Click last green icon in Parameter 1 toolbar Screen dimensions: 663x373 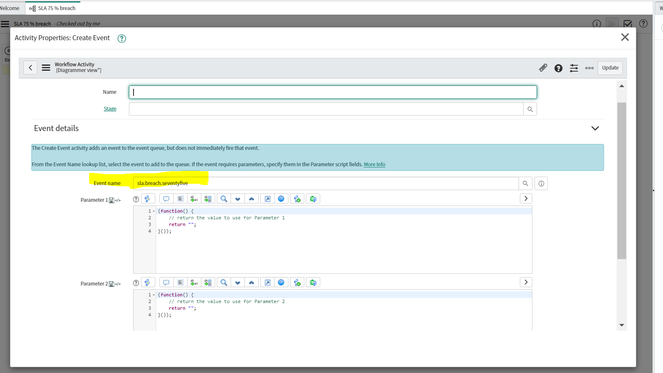[x=313, y=199]
